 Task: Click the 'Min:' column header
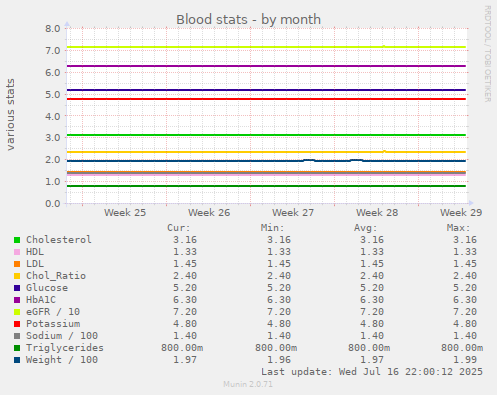(272, 228)
